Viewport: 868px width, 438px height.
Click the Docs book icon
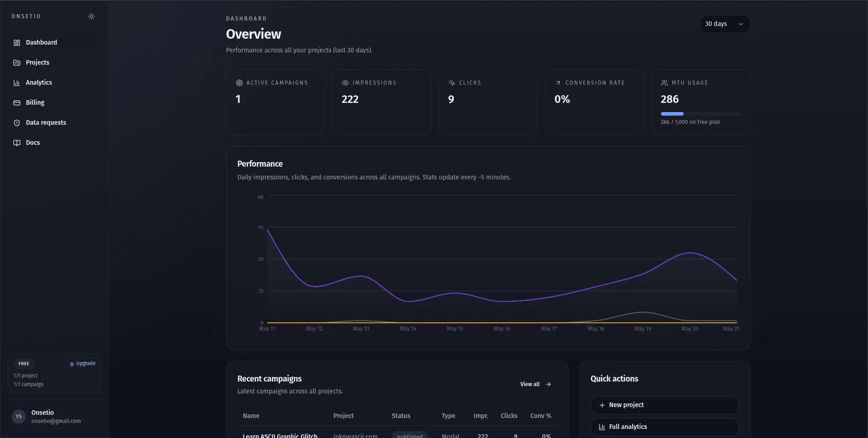[17, 143]
